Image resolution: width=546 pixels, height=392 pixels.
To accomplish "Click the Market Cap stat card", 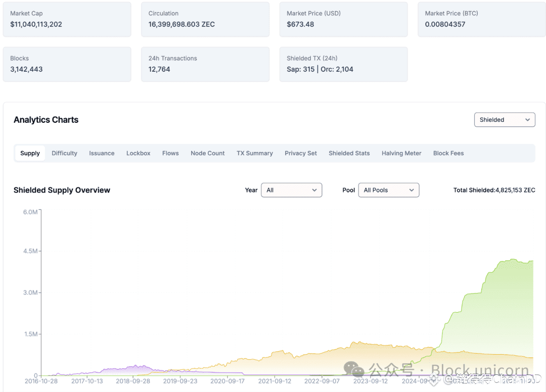I will click(67, 19).
